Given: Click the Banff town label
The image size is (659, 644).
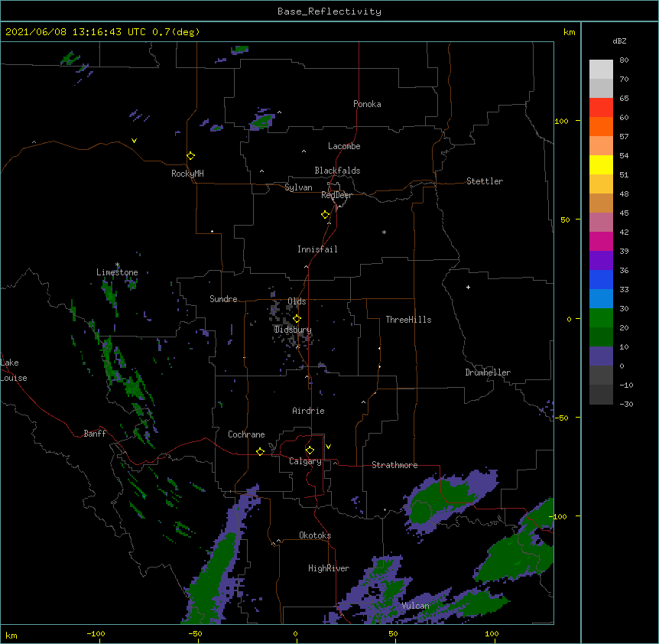Looking at the screenshot, I should 95,434.
